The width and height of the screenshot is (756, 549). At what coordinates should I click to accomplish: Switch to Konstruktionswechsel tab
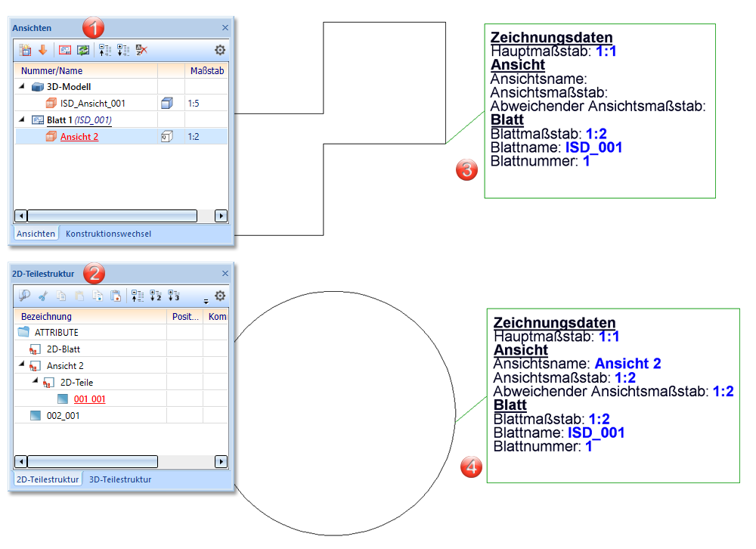pos(108,234)
